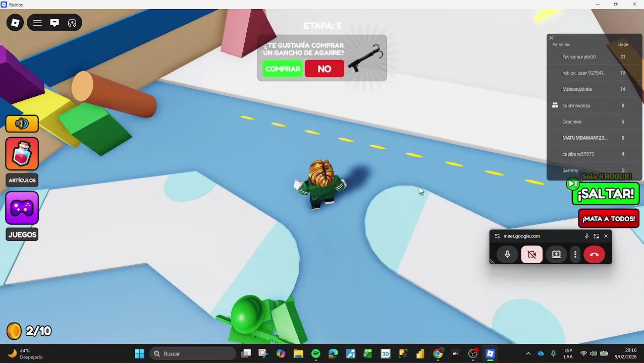Open the Roblox menu logo button
This screenshot has width=644, height=363.
click(15, 23)
